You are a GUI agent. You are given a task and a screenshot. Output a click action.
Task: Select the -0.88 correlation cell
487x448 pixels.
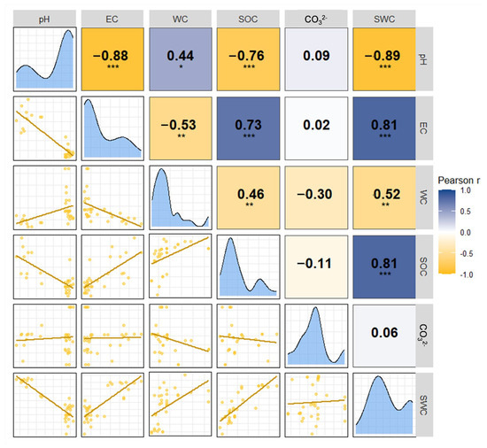112,59
